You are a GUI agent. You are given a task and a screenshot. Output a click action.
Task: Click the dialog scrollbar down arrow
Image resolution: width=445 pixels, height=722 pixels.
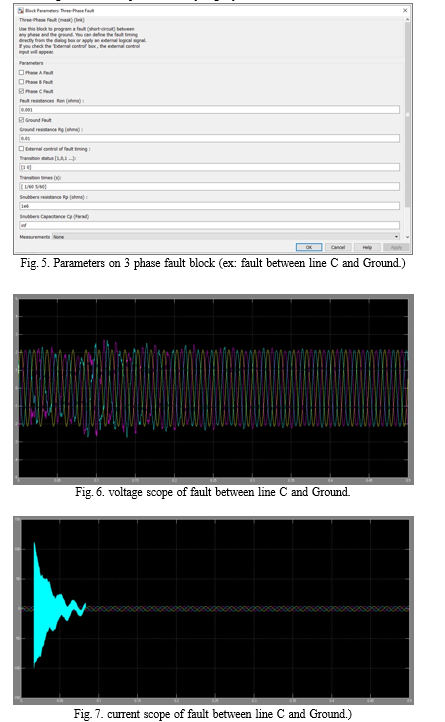coord(407,237)
